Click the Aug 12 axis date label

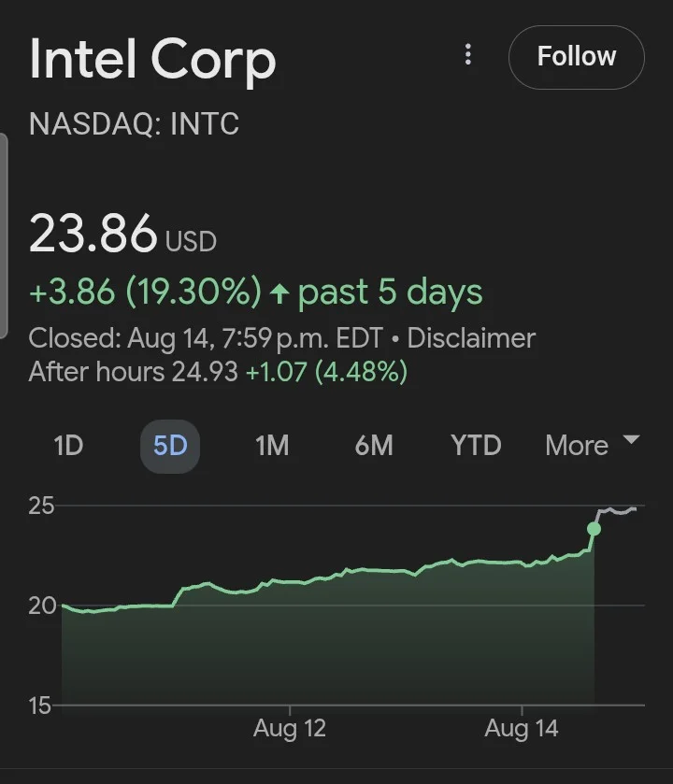tap(290, 729)
